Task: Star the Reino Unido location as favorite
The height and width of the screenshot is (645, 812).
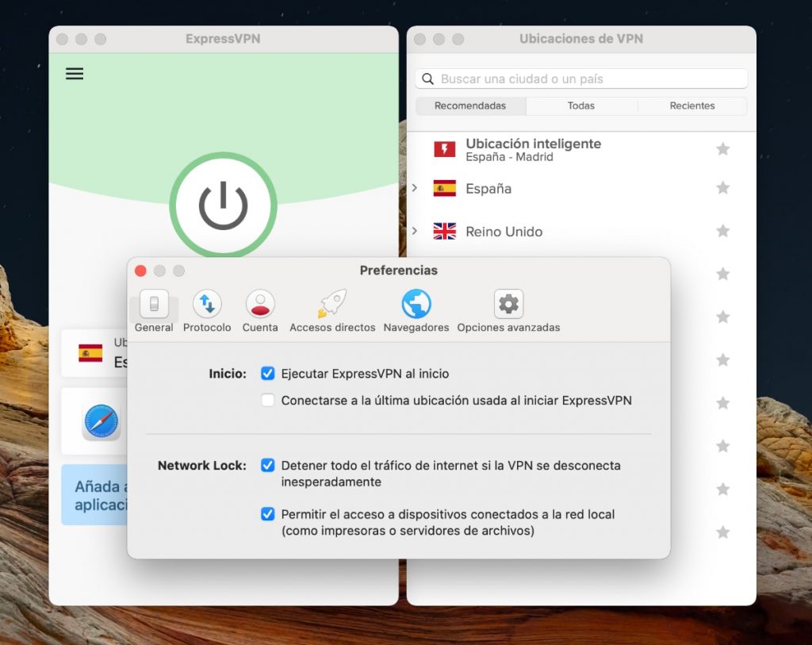Action: [x=723, y=231]
